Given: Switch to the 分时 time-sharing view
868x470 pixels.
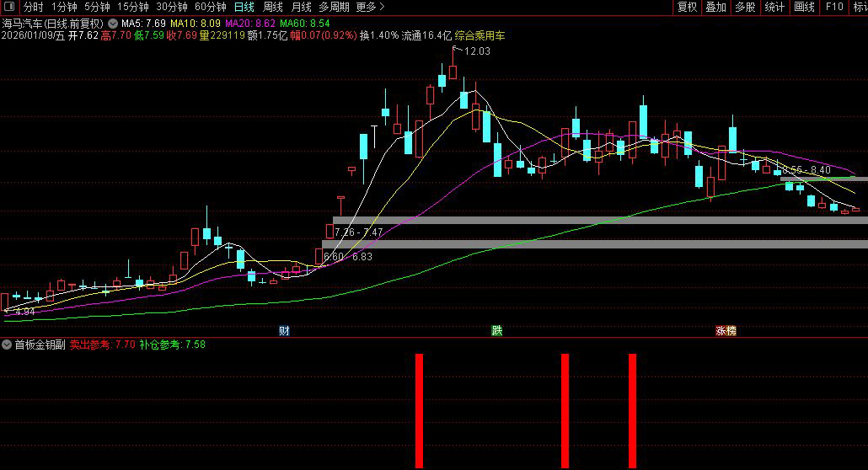Looking at the screenshot, I should tap(33, 8).
